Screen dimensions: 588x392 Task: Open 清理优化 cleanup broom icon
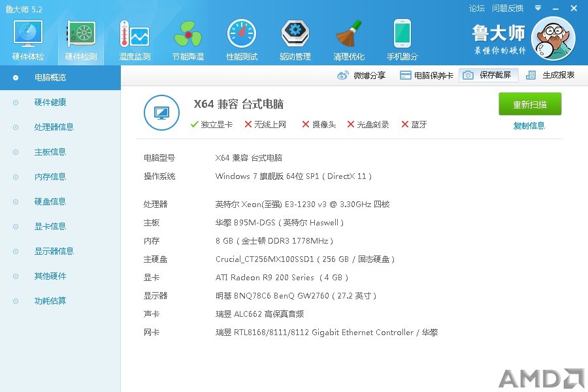349,34
